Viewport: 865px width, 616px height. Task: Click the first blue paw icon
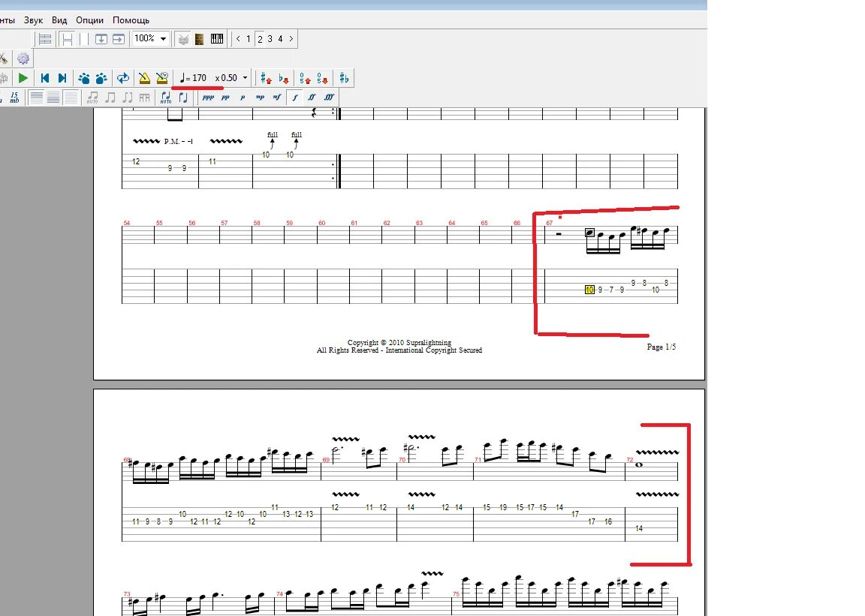(x=84, y=78)
